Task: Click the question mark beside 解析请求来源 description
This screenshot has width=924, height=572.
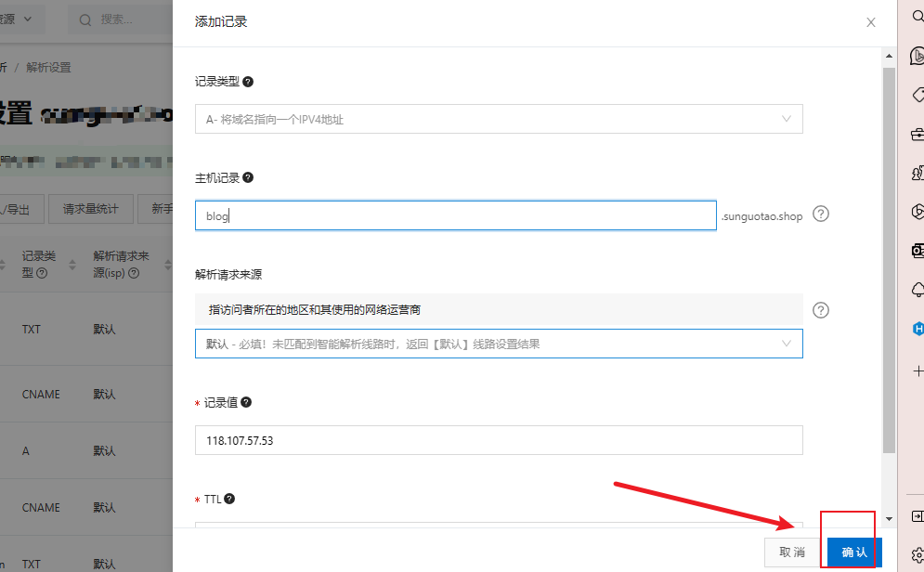Action: 820,310
